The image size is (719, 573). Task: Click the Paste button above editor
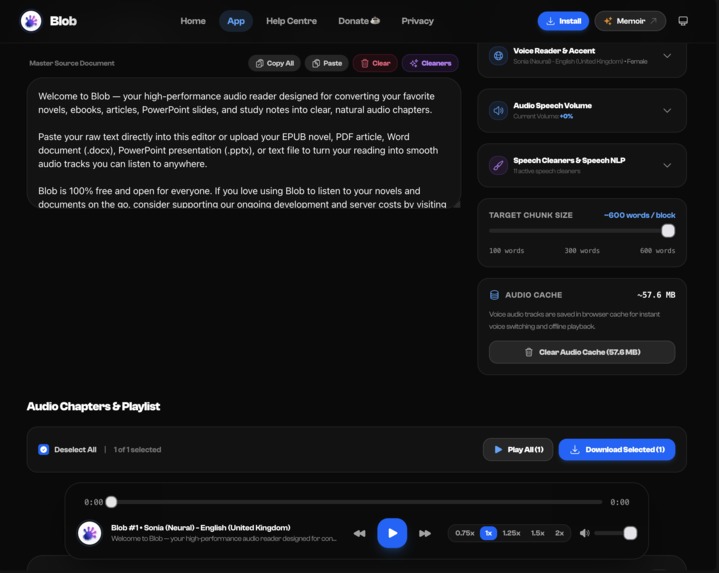[x=327, y=63]
